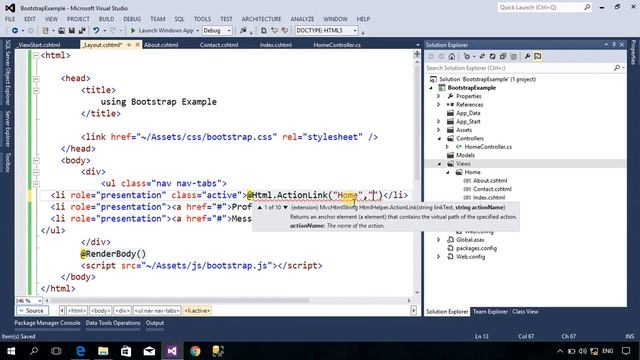Expand the App_Start folder

[x=439, y=121]
